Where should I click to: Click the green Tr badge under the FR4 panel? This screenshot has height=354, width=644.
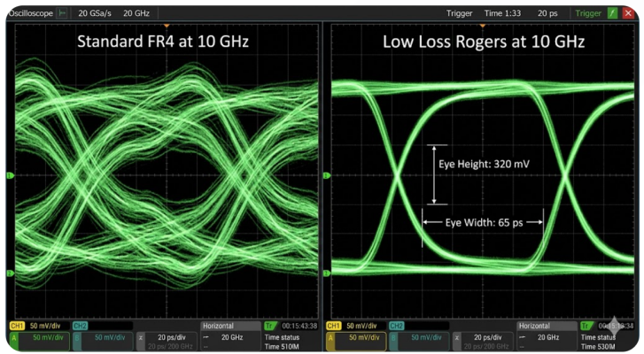(270, 326)
